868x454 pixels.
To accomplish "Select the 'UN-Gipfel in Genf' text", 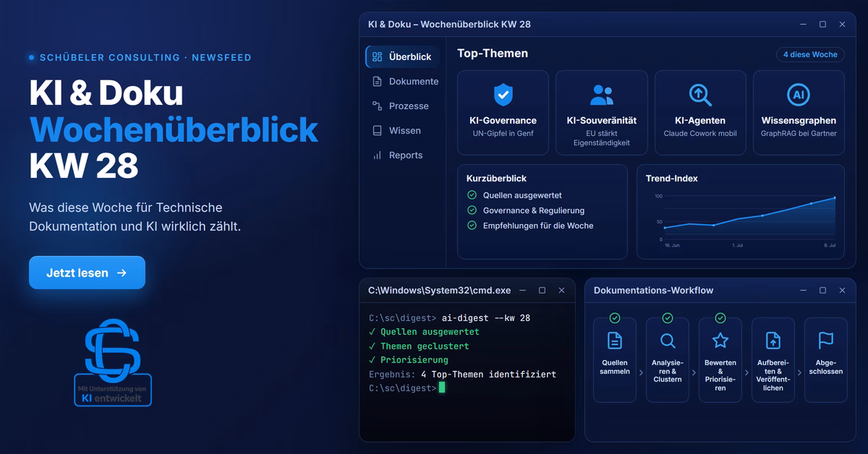I will pos(503,134).
